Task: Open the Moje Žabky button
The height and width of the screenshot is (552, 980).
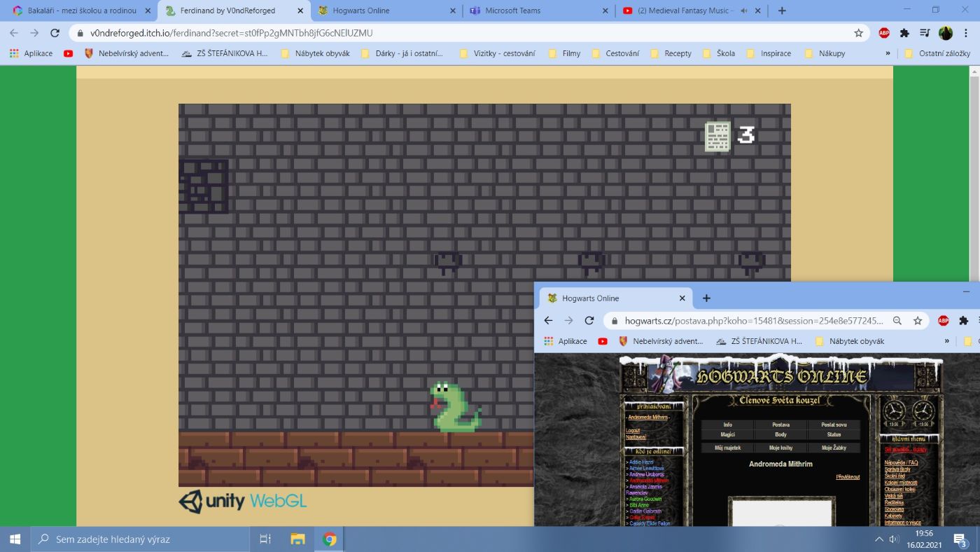Action: tap(834, 448)
